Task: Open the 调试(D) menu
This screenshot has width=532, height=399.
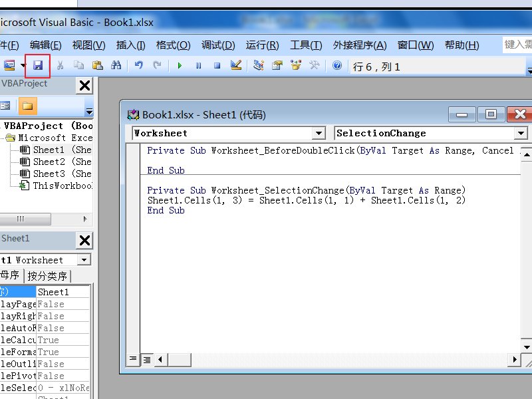Action: click(218, 45)
